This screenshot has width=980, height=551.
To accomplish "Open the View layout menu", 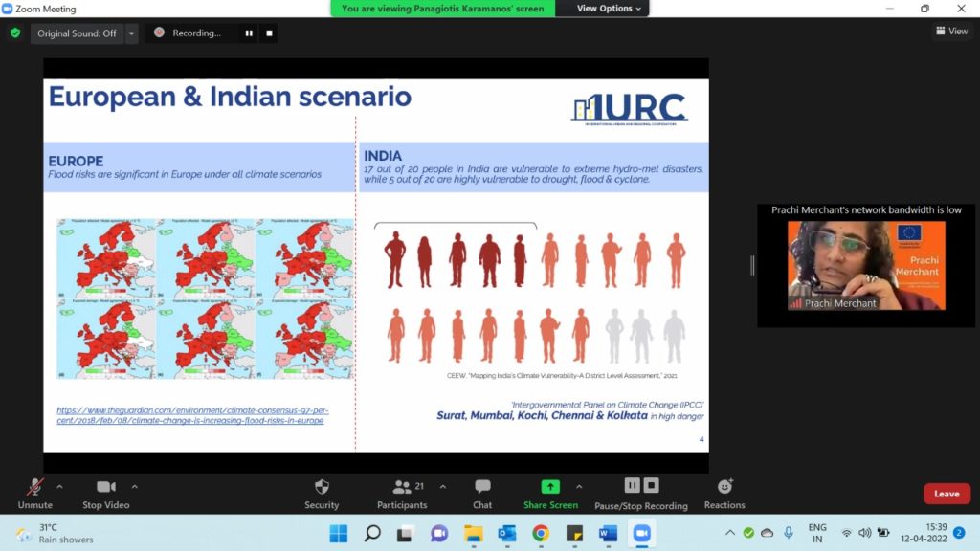I will coord(951,32).
